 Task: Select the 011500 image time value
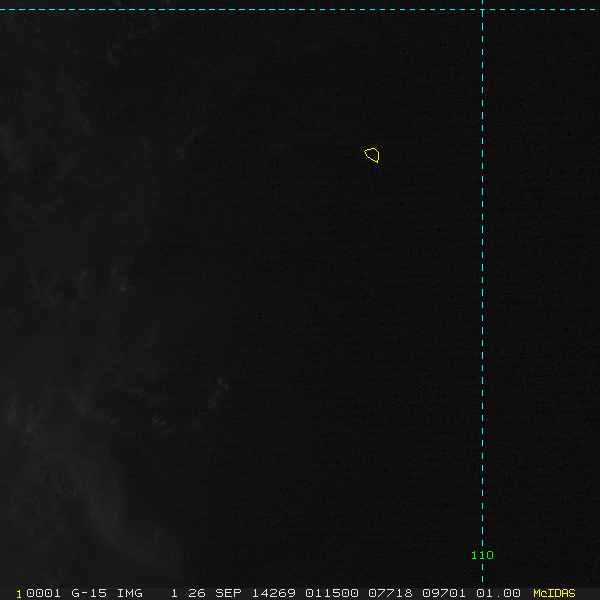pos(332,593)
